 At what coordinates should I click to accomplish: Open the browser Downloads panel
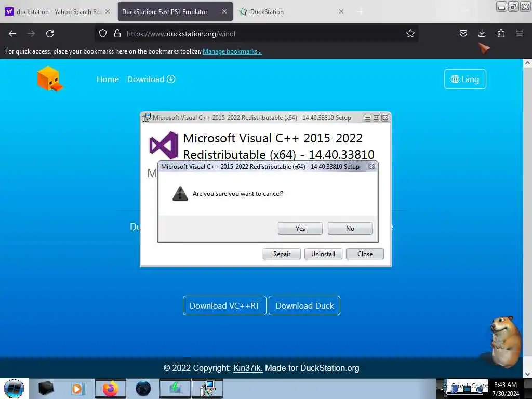coord(482,34)
